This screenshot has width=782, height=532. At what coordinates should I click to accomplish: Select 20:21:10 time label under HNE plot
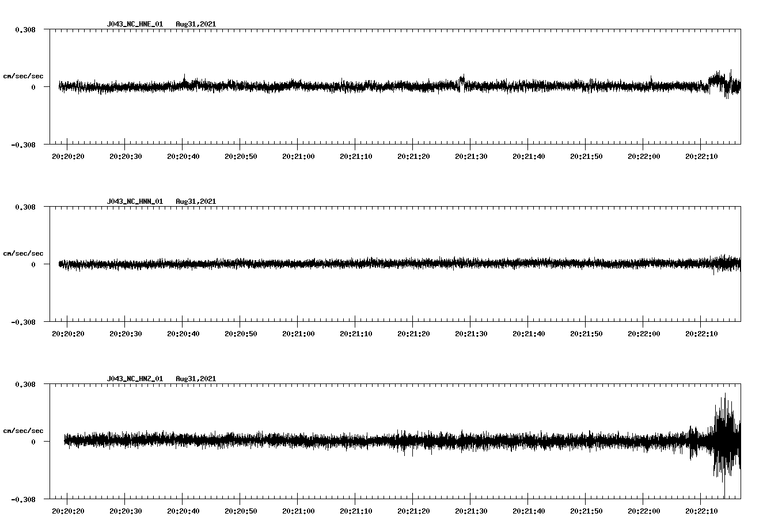356,156
